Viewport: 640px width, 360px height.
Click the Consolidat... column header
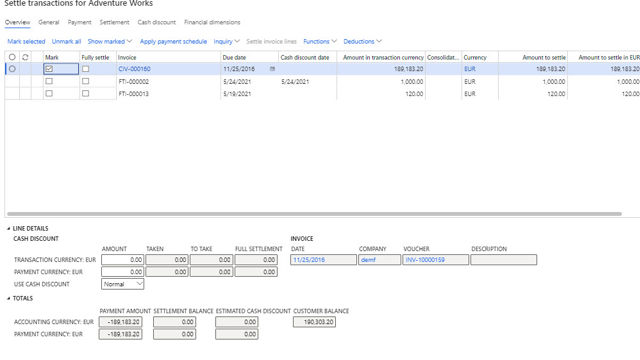coord(443,58)
